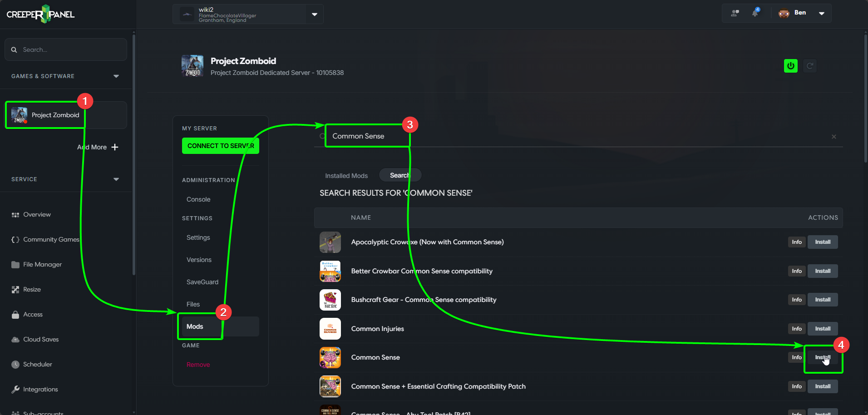This screenshot has width=868, height=415.
Task: Install the Common Sense mod
Action: [x=823, y=357]
